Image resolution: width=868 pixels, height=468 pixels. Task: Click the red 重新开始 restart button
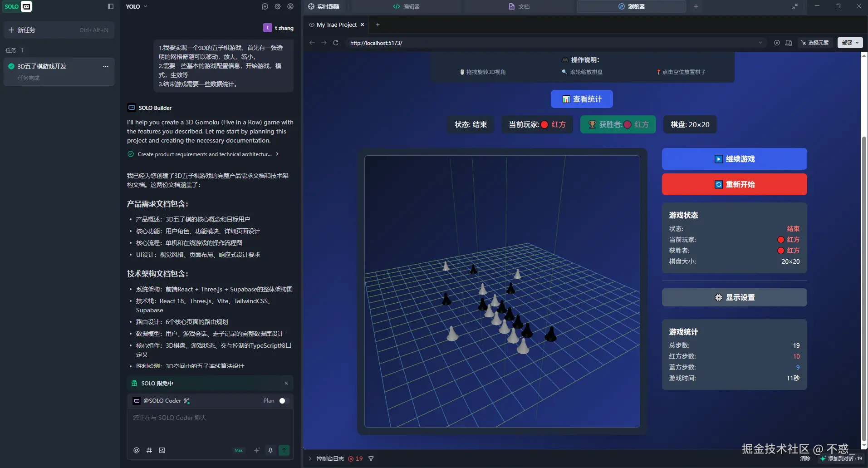pos(734,184)
